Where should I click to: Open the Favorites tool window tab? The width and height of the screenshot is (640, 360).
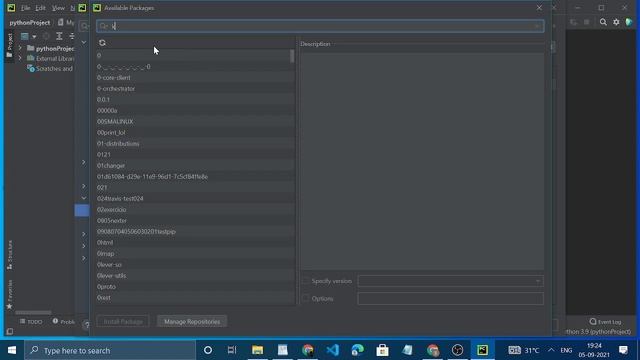(x=9, y=294)
